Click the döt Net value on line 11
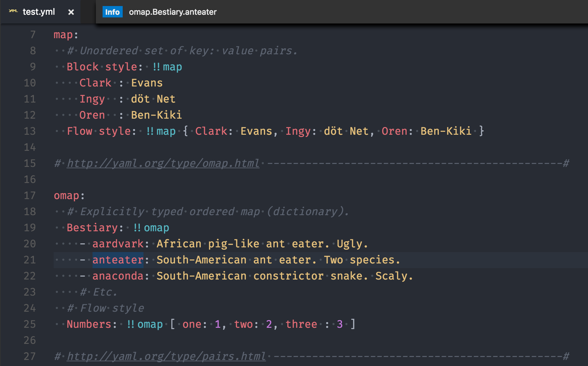The image size is (588, 366). click(153, 99)
